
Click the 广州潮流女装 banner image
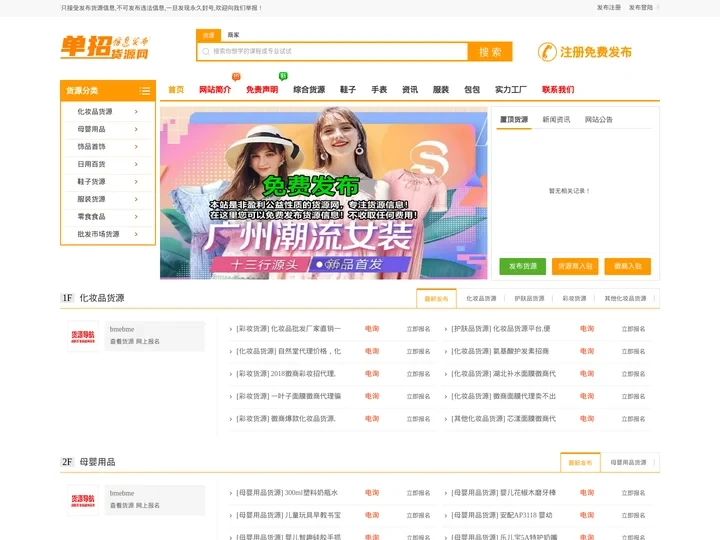(x=323, y=193)
